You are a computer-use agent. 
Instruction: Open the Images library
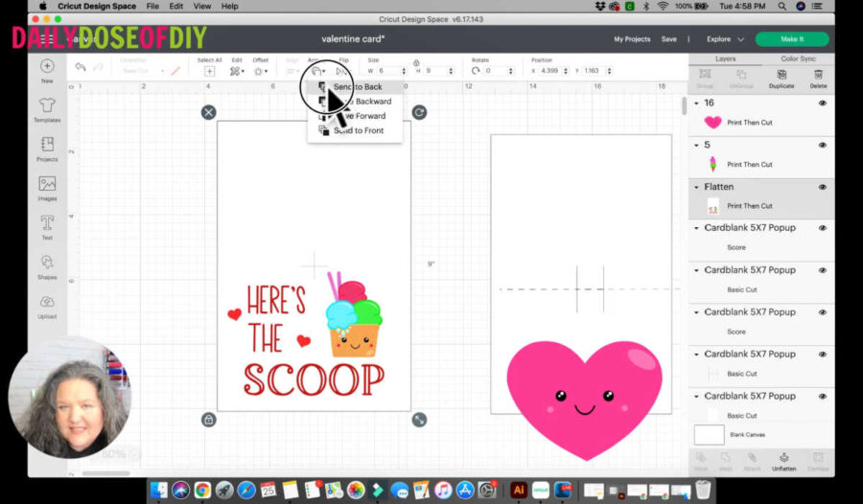pyautogui.click(x=47, y=184)
